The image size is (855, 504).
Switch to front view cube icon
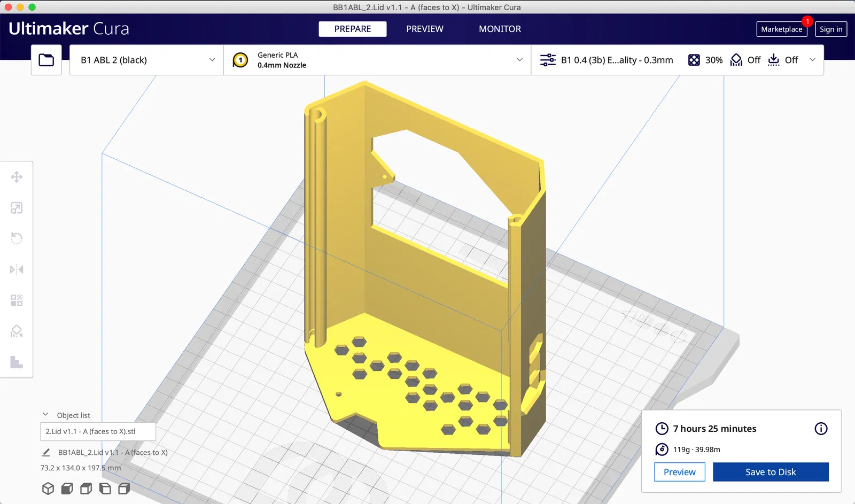coord(67,489)
